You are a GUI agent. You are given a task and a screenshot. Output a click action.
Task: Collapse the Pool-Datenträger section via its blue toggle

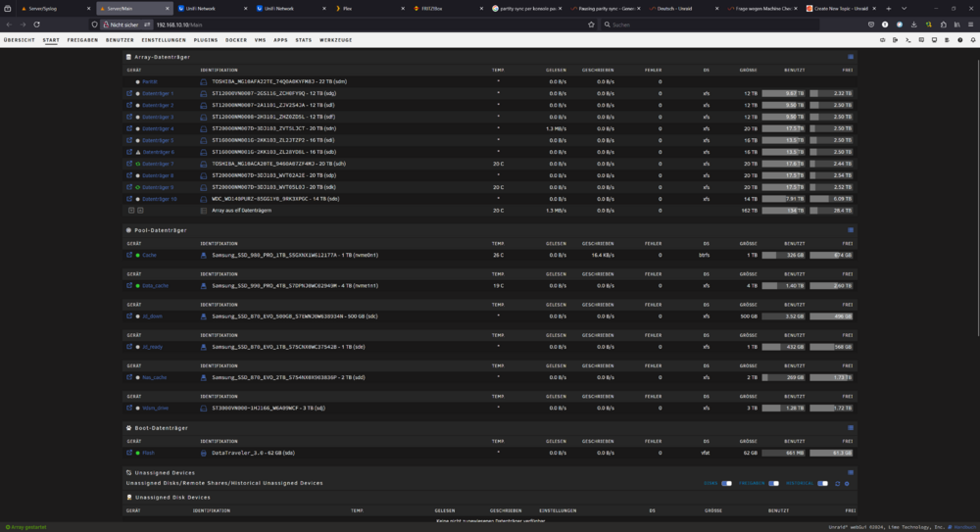pyautogui.click(x=851, y=230)
